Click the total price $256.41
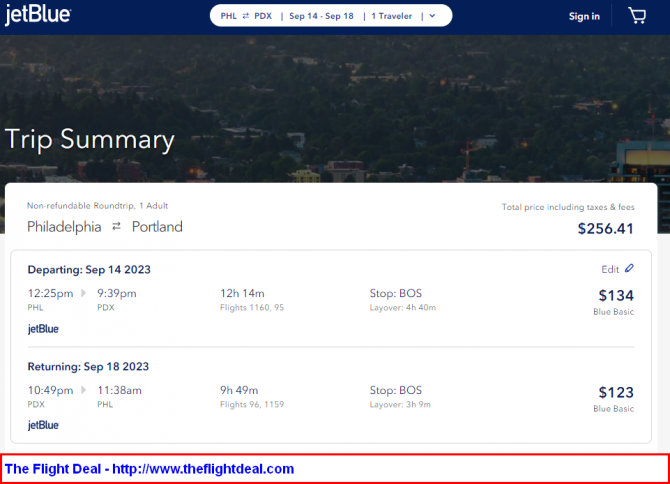 605,229
